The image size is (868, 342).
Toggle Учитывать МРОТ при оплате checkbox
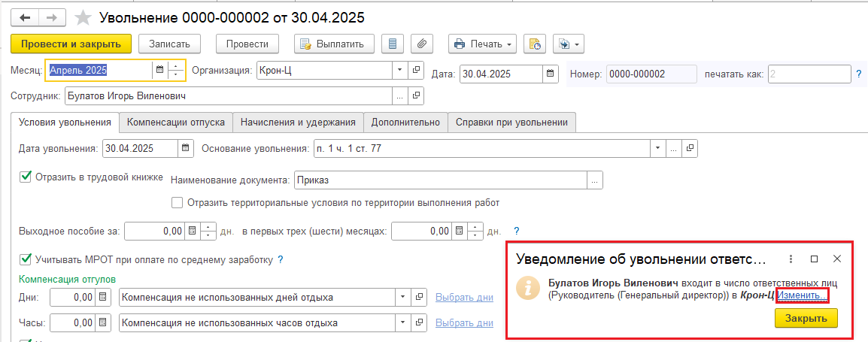pyautogui.click(x=24, y=259)
